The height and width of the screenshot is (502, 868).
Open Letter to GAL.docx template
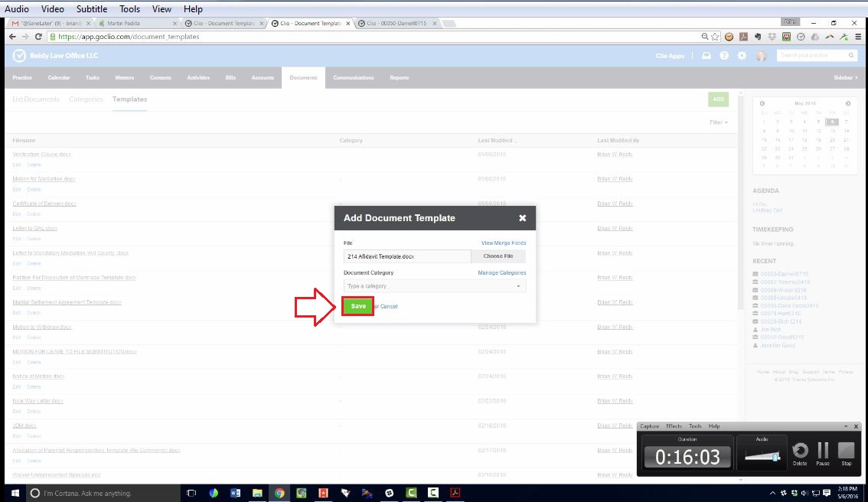(35, 228)
